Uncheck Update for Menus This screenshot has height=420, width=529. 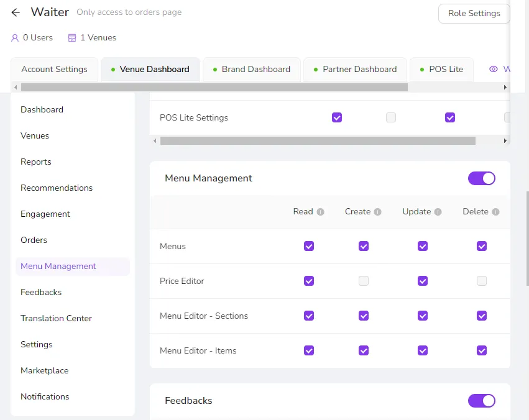(422, 246)
